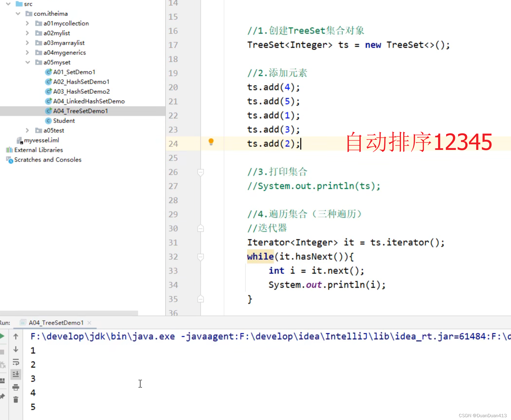511x420 pixels.
Task: Click the yellow light bulb intention icon
Action: pyautogui.click(x=211, y=142)
